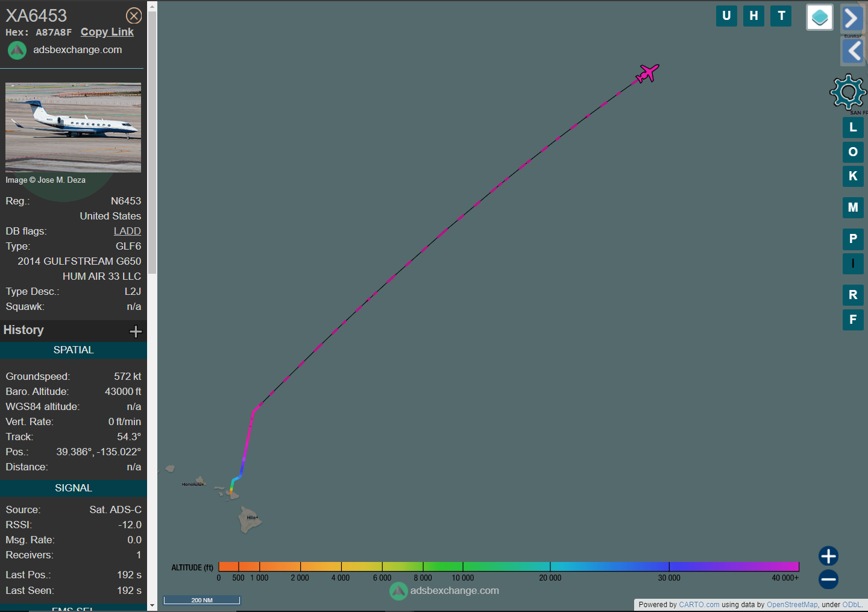This screenshot has width=868, height=612.
Task: Click the 54.3° track value
Action: 129,437
